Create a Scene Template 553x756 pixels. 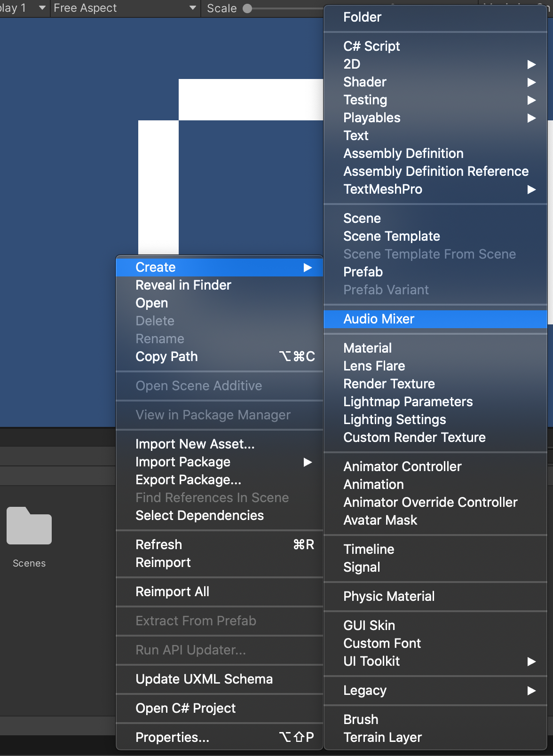435,236
